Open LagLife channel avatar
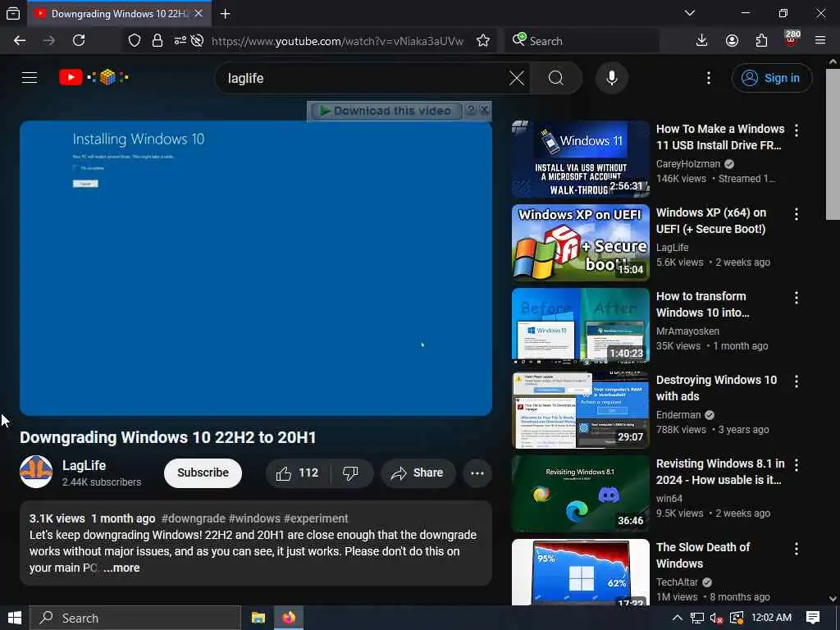This screenshot has width=840, height=630. point(36,472)
